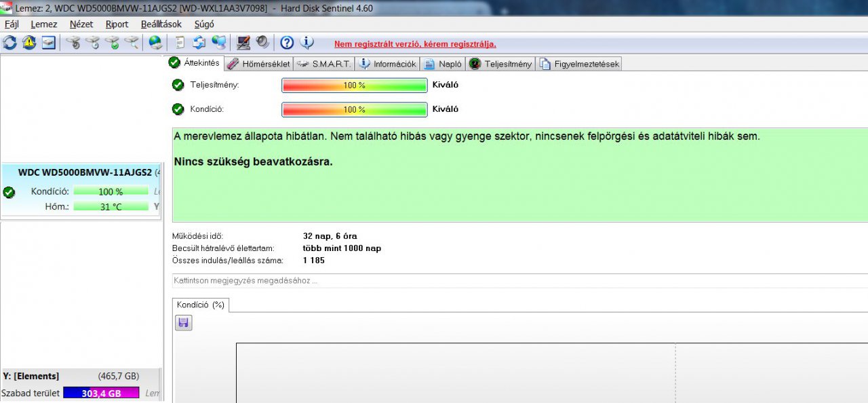Click the blue refresh arrows toolbar icon
This screenshot has width=868, height=403.
(x=9, y=43)
